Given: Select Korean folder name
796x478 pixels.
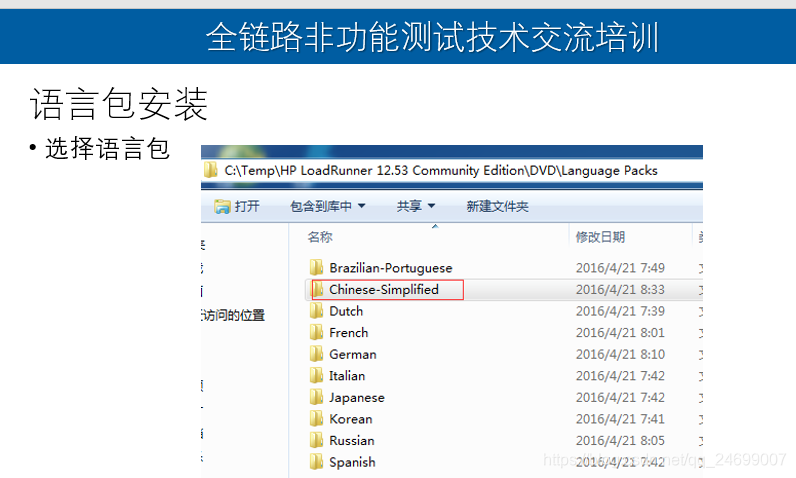Looking at the screenshot, I should (351, 419).
